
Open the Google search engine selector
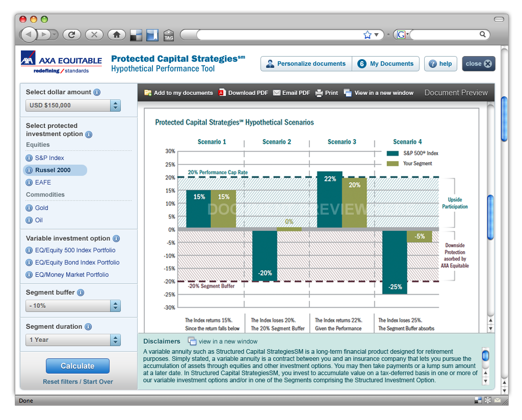403,35
